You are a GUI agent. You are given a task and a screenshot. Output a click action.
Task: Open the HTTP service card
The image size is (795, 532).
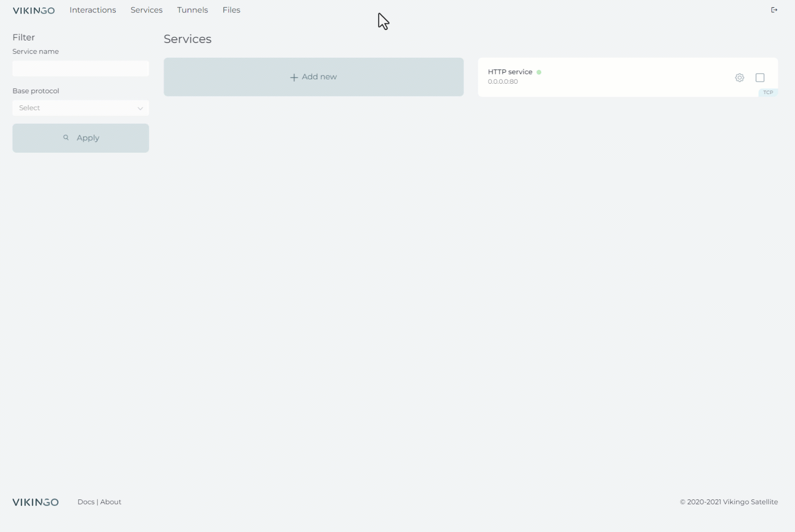click(x=628, y=77)
